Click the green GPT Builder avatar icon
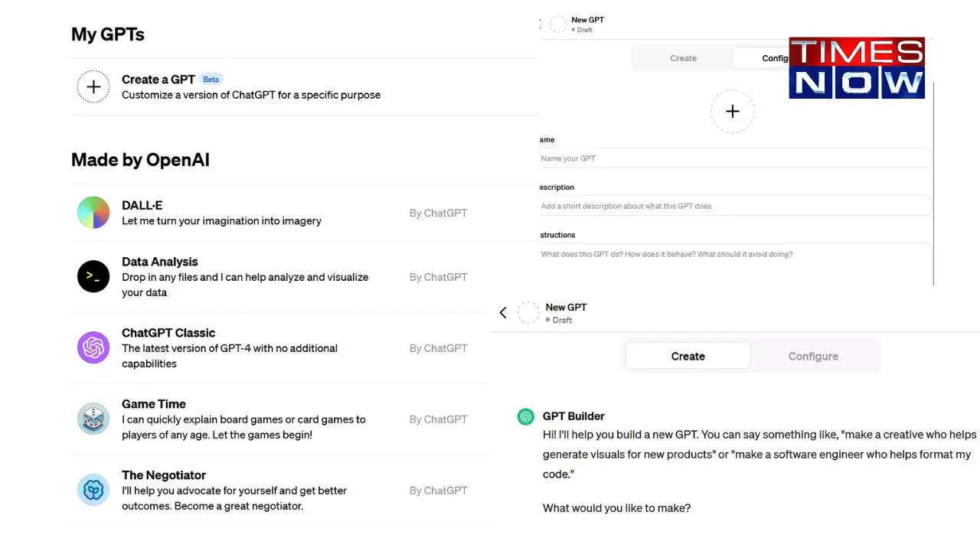 525,416
